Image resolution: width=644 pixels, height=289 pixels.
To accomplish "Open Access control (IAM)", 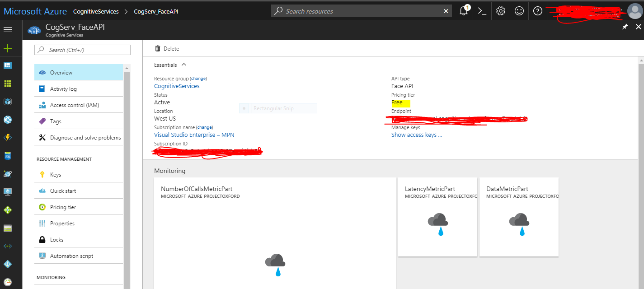I will tap(79, 105).
